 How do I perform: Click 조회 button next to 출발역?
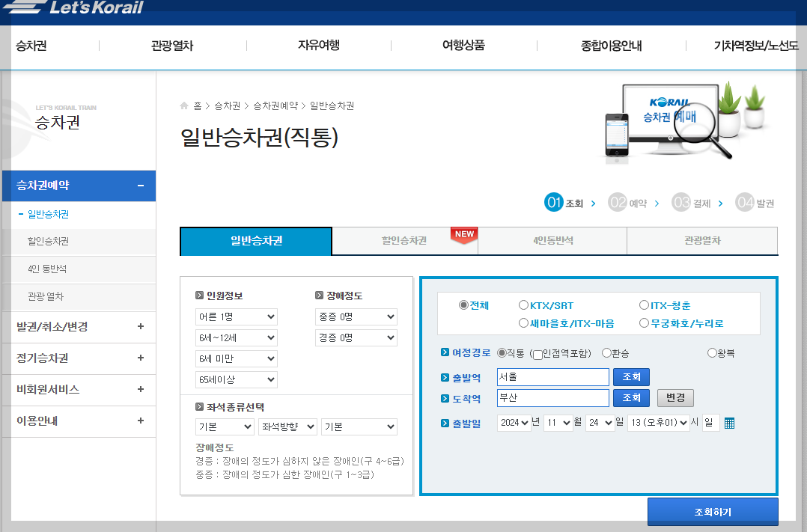coord(631,377)
